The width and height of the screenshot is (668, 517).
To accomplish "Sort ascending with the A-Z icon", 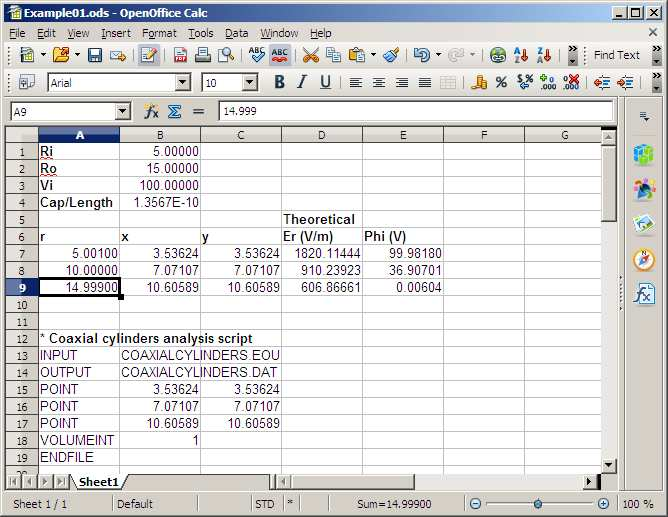I will 521,55.
